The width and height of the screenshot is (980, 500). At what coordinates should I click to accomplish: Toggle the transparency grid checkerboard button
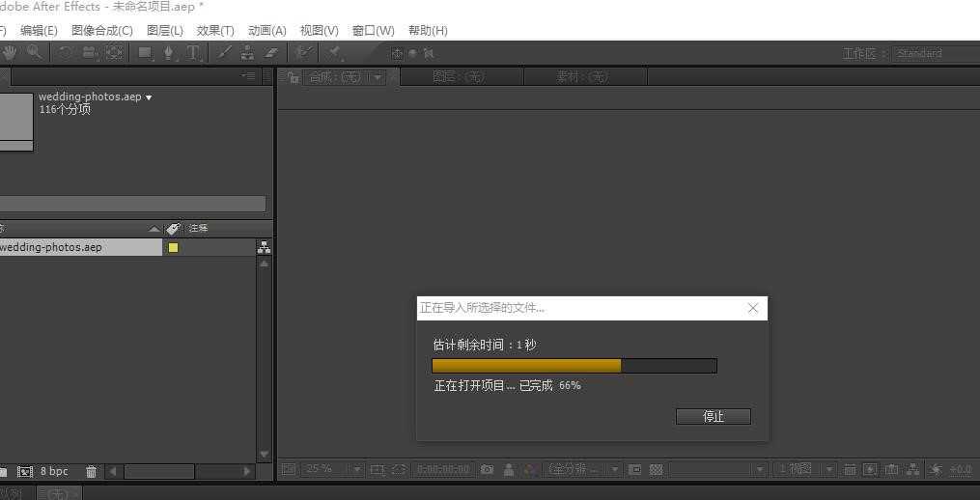656,469
